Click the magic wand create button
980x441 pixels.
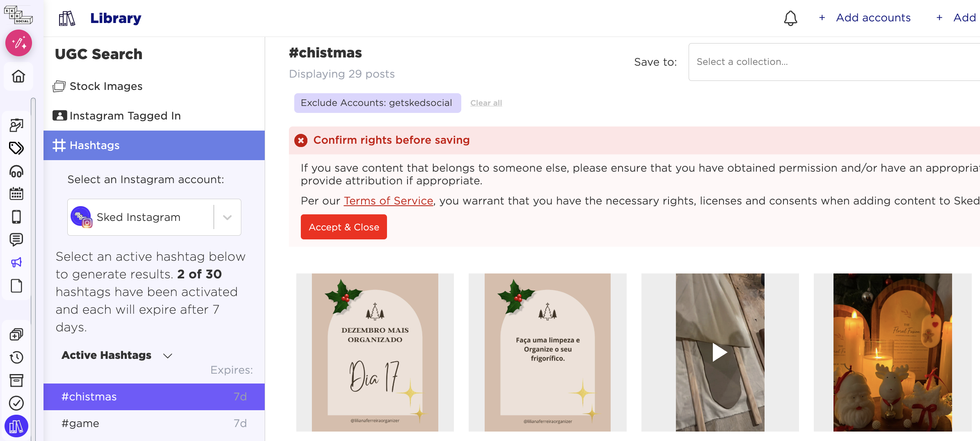pyautogui.click(x=18, y=43)
